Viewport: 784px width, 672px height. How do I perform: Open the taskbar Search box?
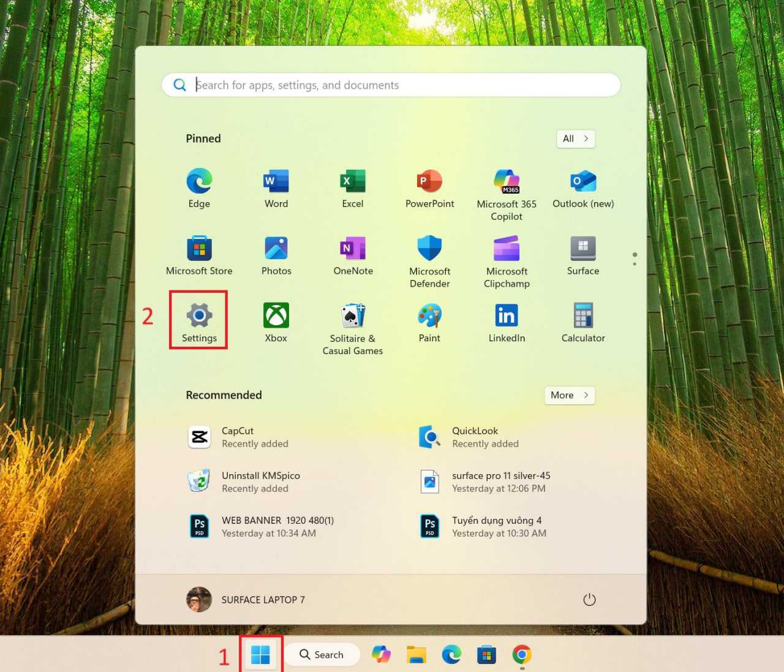322,655
